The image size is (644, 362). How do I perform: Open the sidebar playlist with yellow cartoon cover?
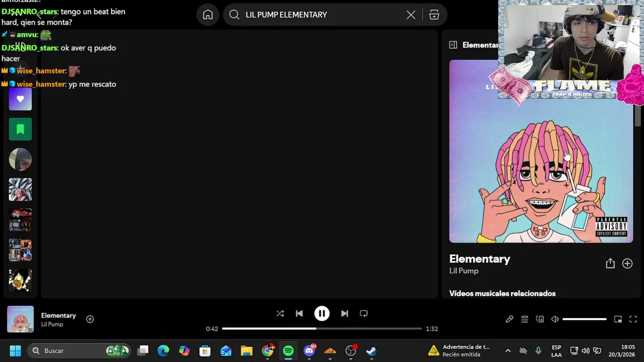click(20, 280)
